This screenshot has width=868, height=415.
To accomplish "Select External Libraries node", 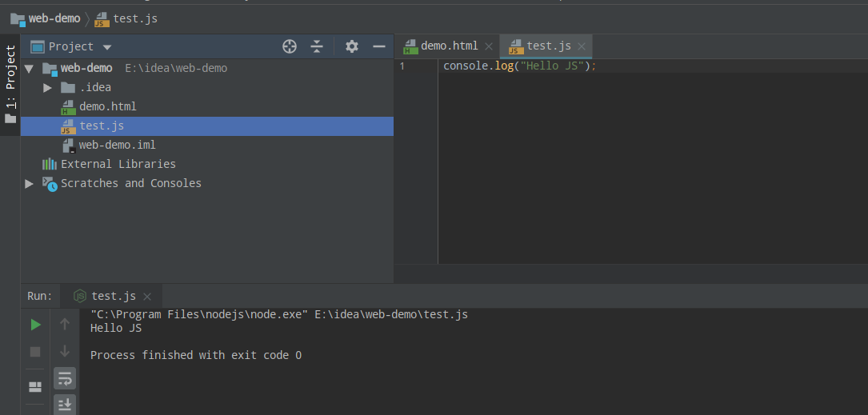I will coord(118,165).
